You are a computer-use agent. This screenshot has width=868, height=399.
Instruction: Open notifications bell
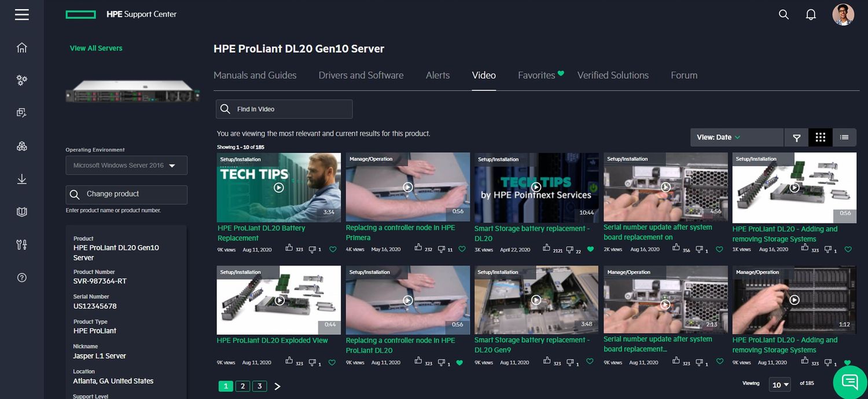[811, 14]
